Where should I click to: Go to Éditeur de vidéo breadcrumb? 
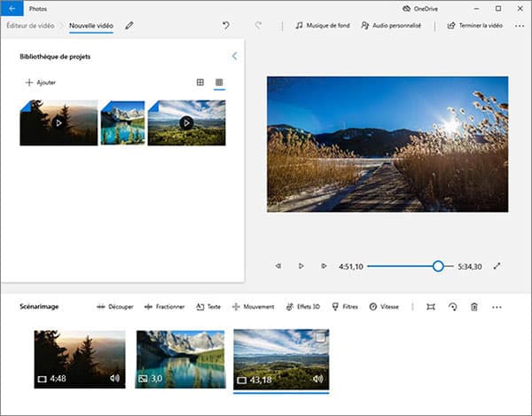click(x=31, y=26)
